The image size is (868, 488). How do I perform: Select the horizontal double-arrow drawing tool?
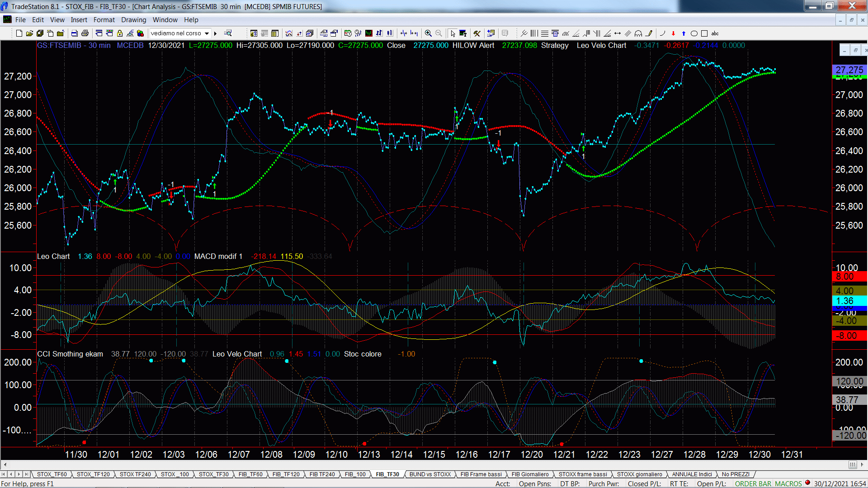pos(618,33)
